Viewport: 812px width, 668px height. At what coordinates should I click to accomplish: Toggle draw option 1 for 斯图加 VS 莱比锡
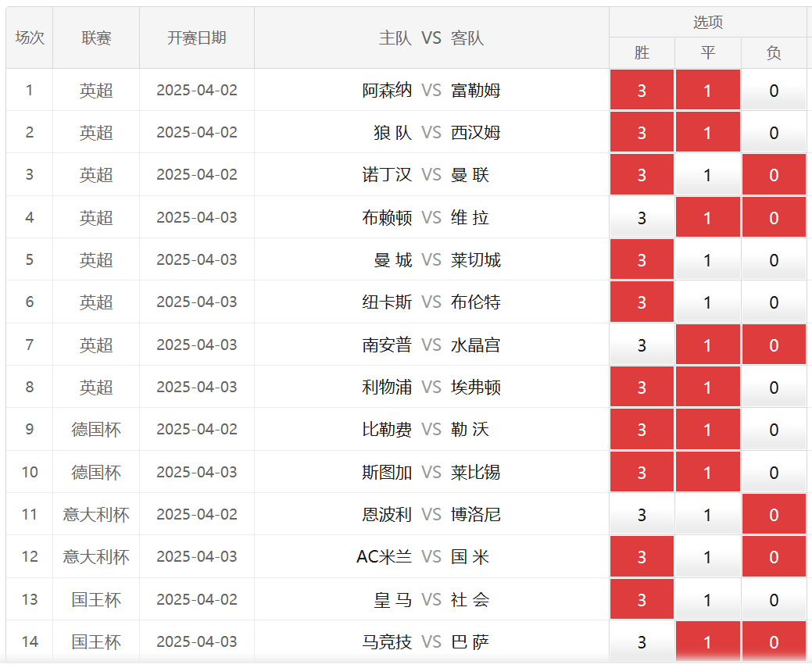(707, 472)
